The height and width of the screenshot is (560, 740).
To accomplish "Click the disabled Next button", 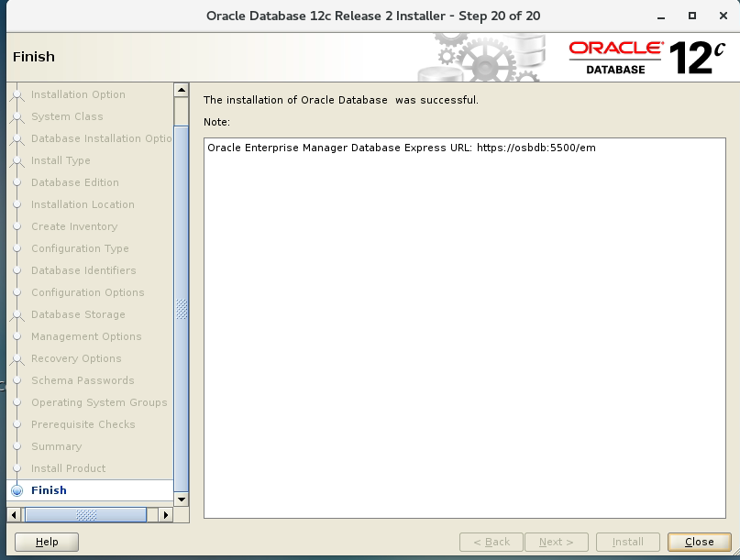I will [557, 542].
